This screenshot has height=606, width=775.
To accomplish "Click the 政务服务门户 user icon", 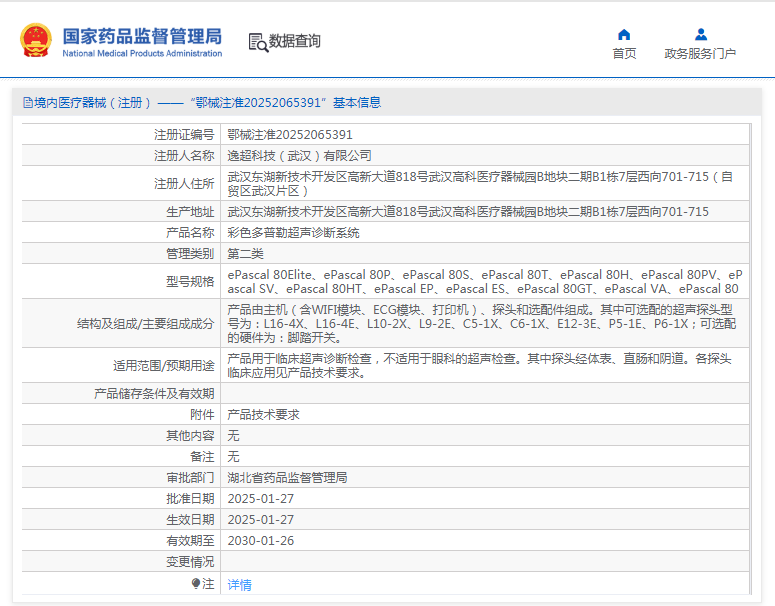I will pyautogui.click(x=700, y=35).
